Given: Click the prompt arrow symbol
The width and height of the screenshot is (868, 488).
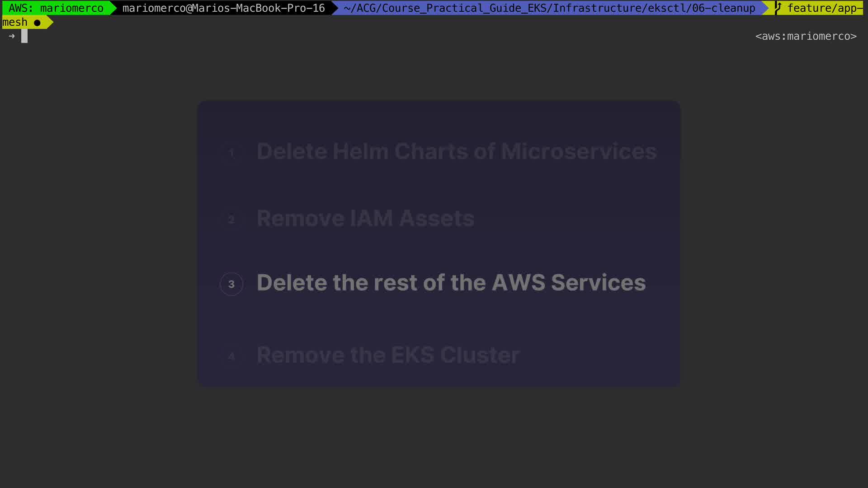Looking at the screenshot, I should [x=12, y=36].
